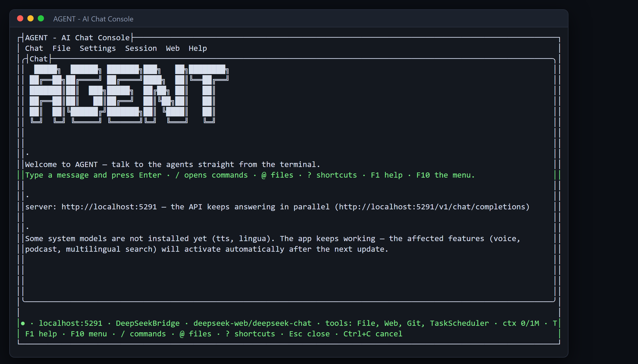
Task: Open the Session menu
Action: [x=141, y=48]
